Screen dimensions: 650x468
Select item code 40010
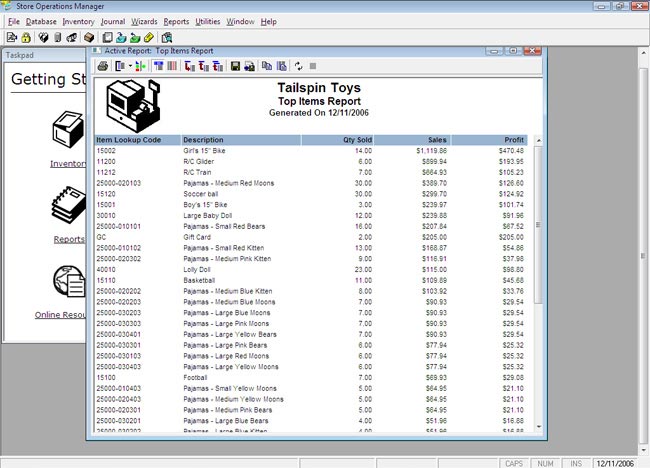106,269
